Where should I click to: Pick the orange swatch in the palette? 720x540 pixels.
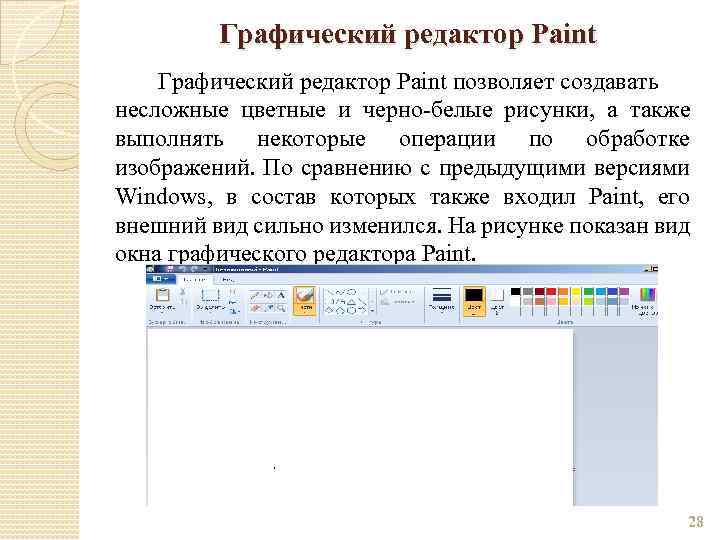563,292
